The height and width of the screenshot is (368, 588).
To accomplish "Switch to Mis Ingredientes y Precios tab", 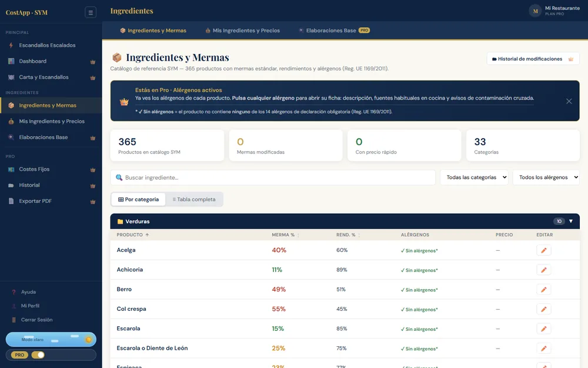I will coord(242,31).
